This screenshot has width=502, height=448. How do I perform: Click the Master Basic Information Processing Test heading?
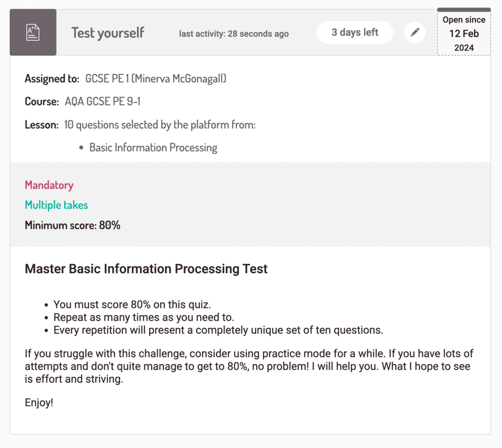[x=146, y=268]
